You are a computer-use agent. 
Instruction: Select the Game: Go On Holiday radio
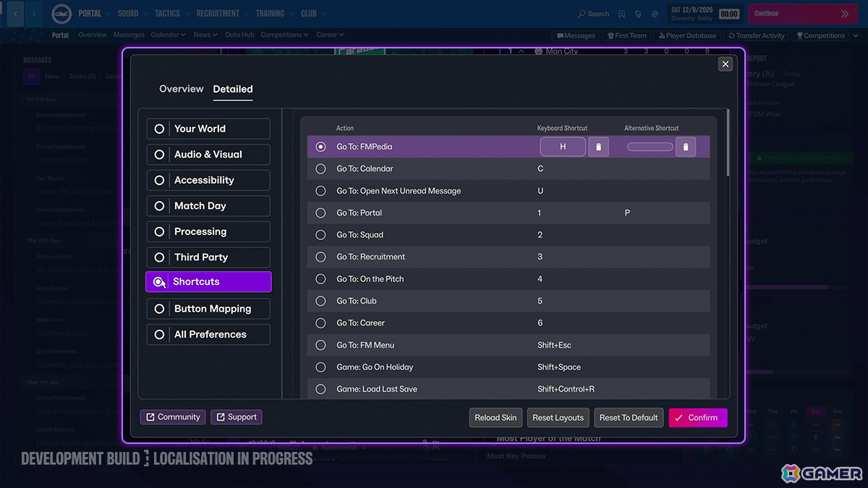[320, 367]
